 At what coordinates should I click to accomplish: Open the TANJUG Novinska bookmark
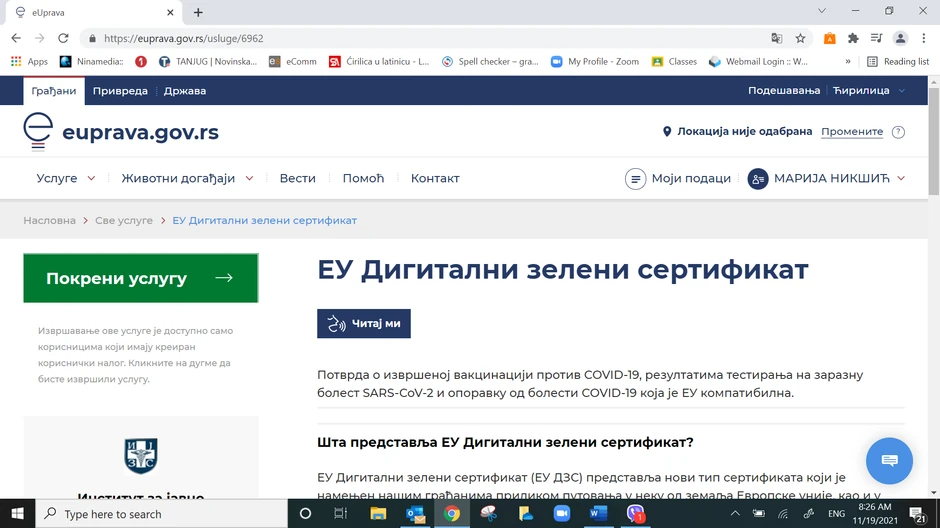pos(207,61)
